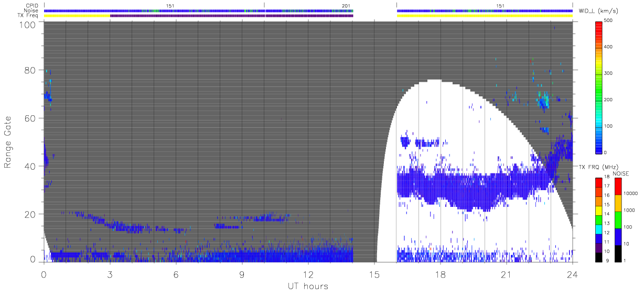Click UT hours tick label 3

point(110,274)
